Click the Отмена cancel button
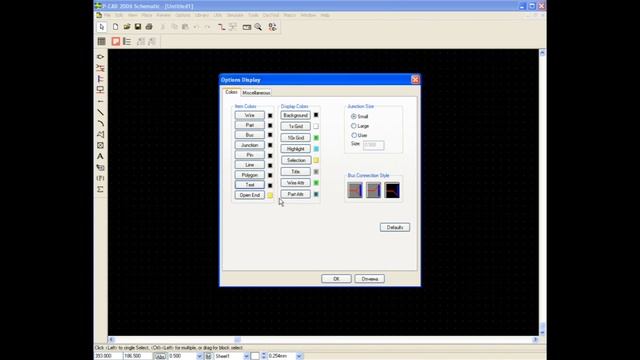Image resolution: width=640 pixels, height=360 pixels. click(x=369, y=279)
